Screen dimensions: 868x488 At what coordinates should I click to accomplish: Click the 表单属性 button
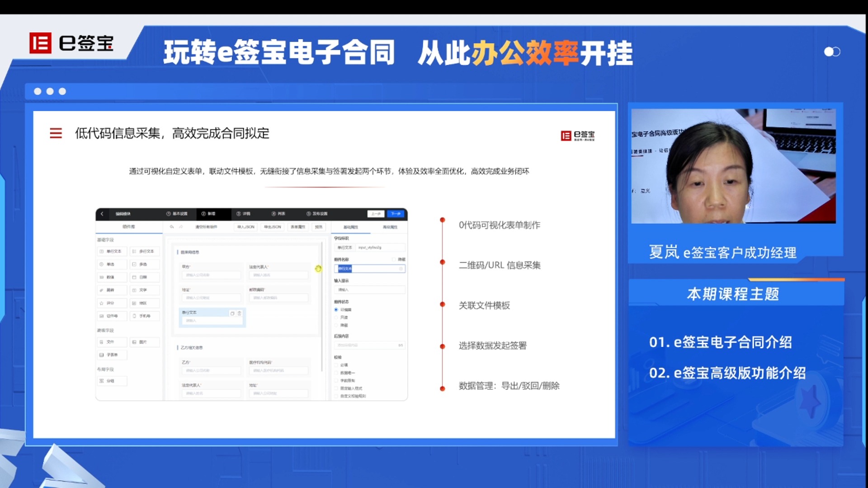(x=298, y=227)
